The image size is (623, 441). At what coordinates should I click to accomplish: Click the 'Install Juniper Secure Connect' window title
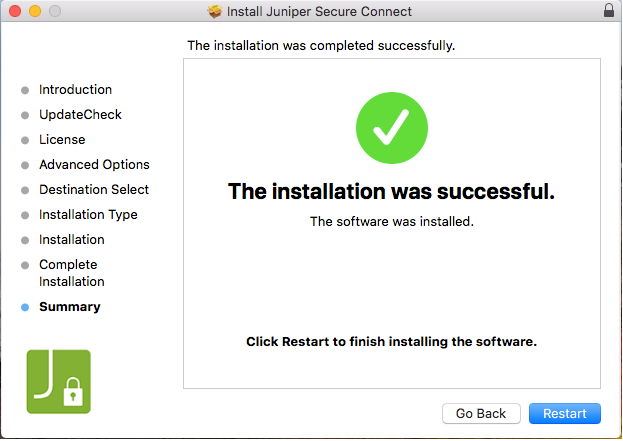click(x=319, y=11)
